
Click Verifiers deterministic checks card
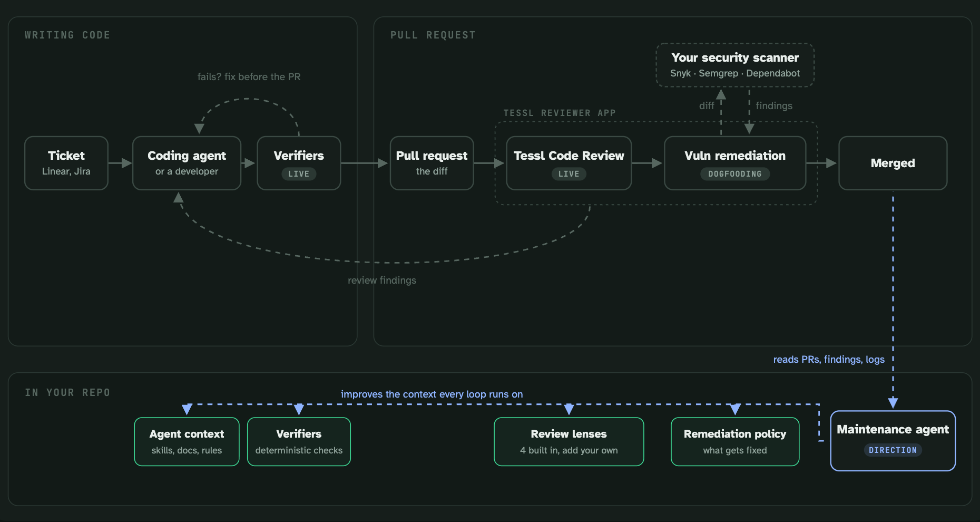[x=299, y=442]
